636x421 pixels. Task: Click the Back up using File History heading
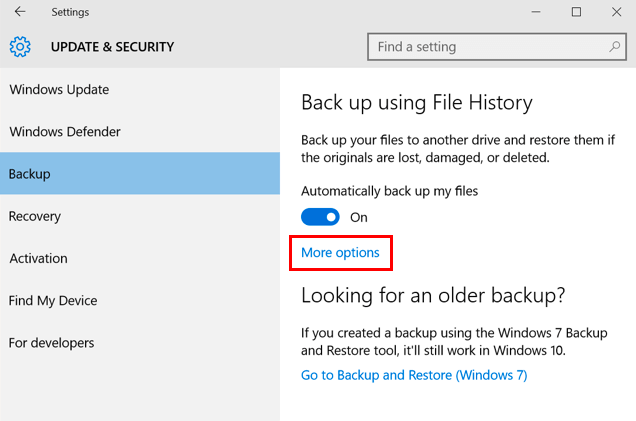pyautogui.click(x=416, y=102)
